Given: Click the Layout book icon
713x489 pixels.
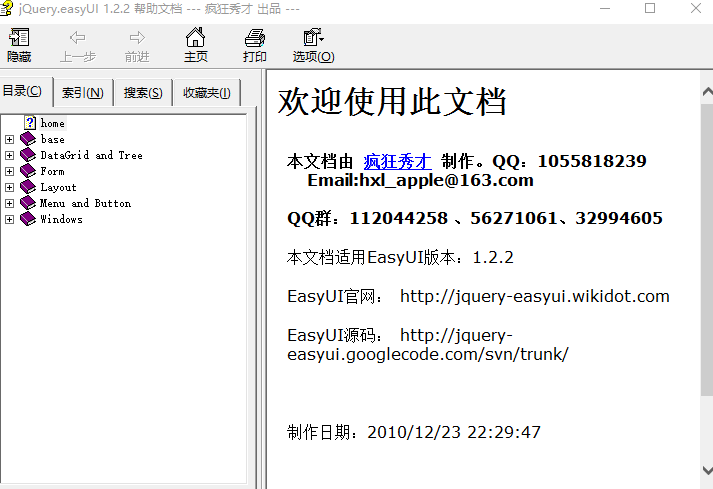Looking at the screenshot, I should (x=27, y=187).
